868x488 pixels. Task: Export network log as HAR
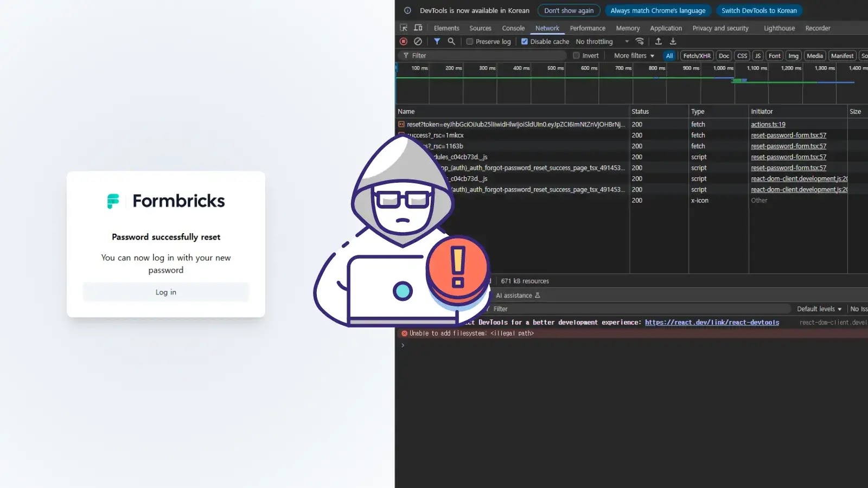coord(673,41)
